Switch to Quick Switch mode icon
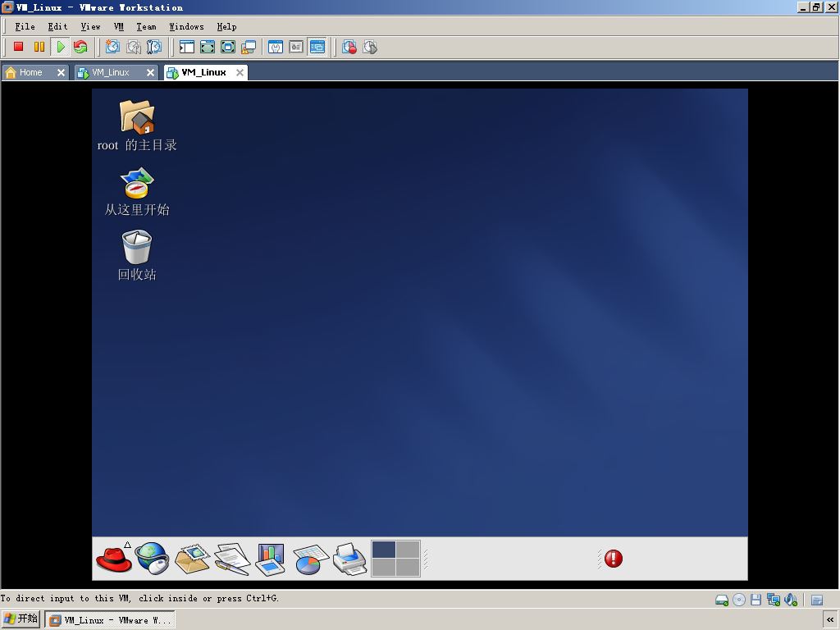This screenshot has width=840, height=630. (208, 47)
